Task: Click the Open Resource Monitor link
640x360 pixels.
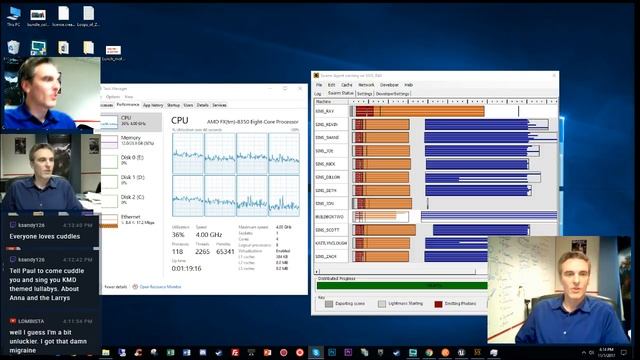Action: coord(160,287)
